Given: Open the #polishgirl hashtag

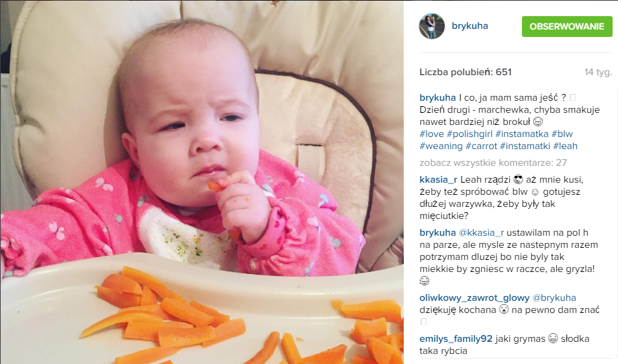Looking at the screenshot, I should [470, 134].
